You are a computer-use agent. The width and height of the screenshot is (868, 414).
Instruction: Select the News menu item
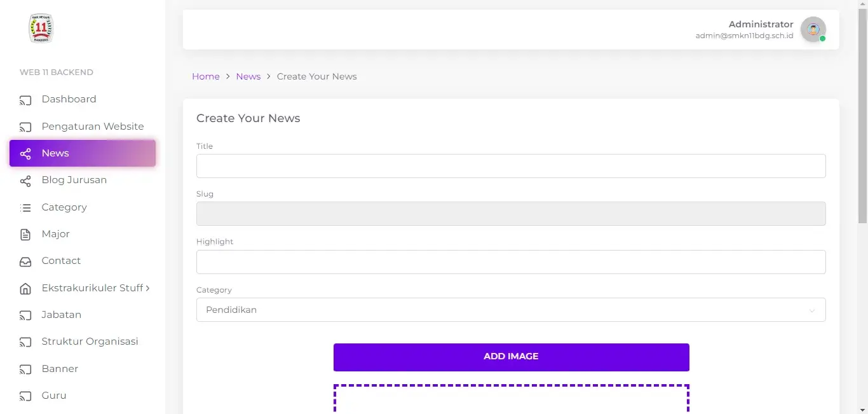(83, 153)
